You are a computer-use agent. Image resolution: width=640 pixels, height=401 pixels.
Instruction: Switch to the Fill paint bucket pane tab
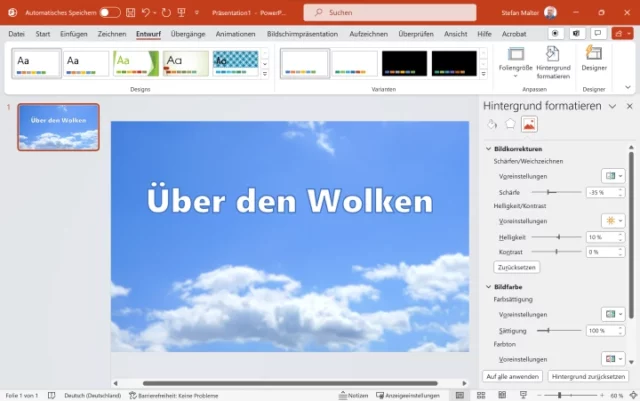coord(492,124)
